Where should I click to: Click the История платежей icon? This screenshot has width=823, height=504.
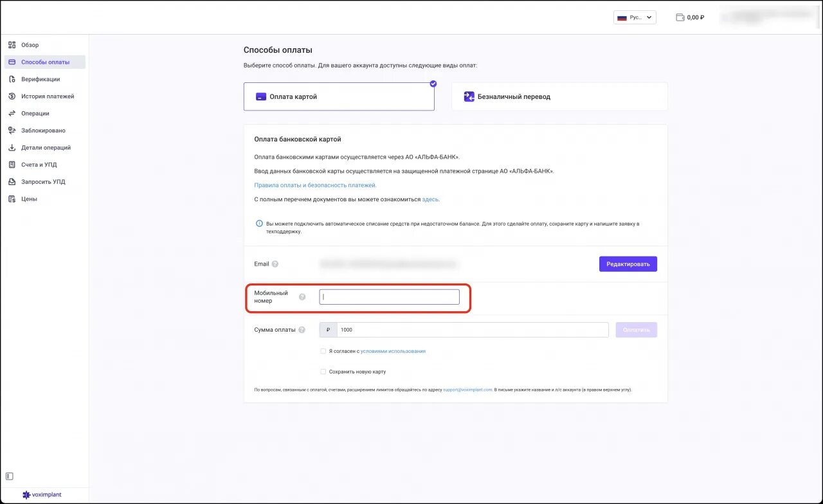pyautogui.click(x=12, y=96)
